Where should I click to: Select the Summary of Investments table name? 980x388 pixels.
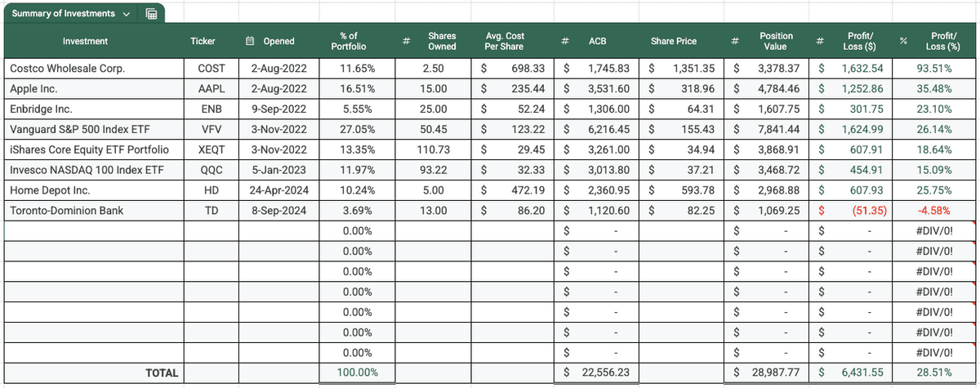tap(64, 15)
